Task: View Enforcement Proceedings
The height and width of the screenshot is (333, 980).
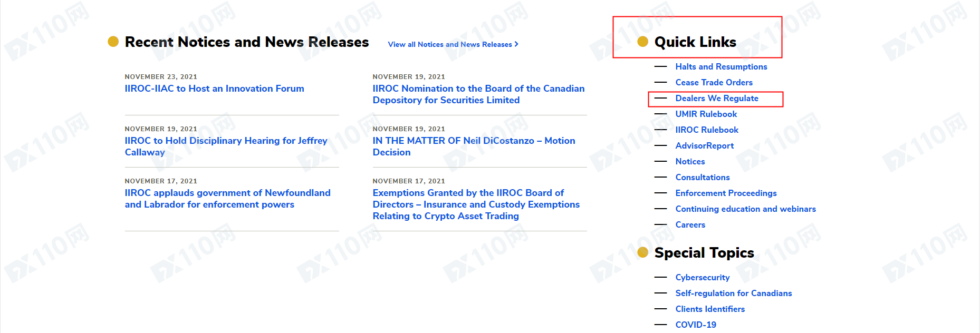Action: coord(726,193)
